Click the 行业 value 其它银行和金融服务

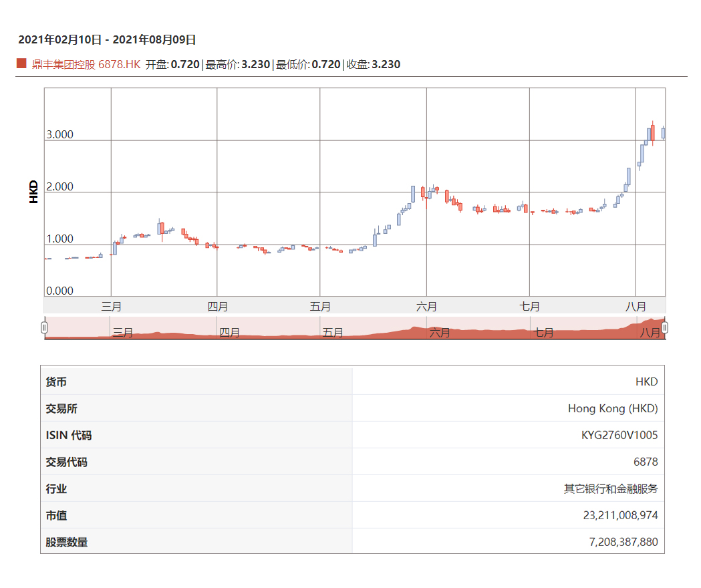611,488
